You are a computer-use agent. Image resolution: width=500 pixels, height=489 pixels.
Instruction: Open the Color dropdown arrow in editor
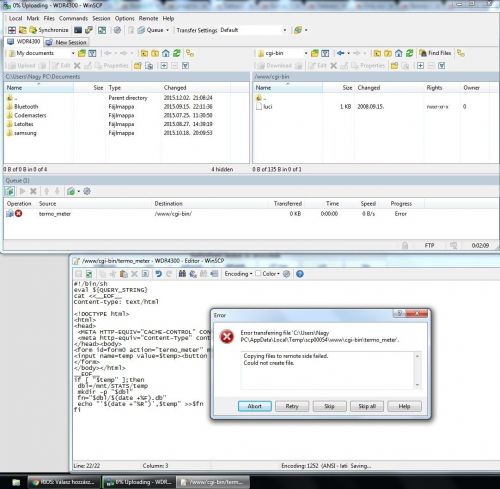278,274
